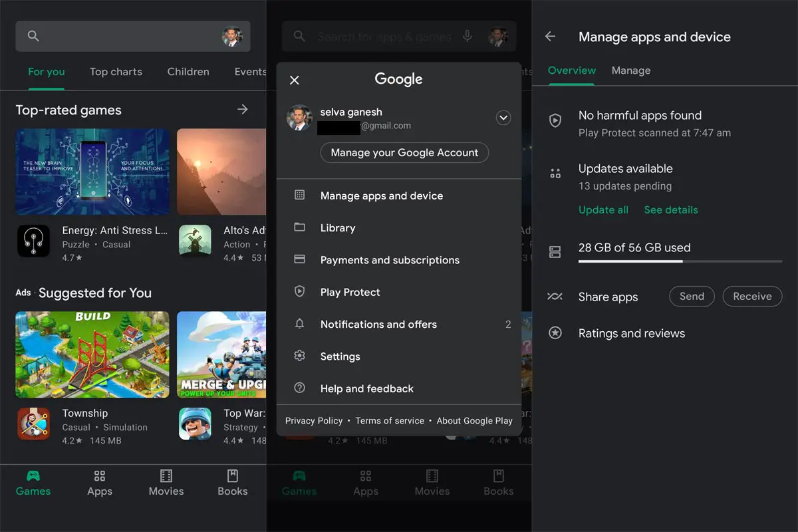Click the Ratings and reviews star icon
The image size is (798, 532).
coord(555,333)
